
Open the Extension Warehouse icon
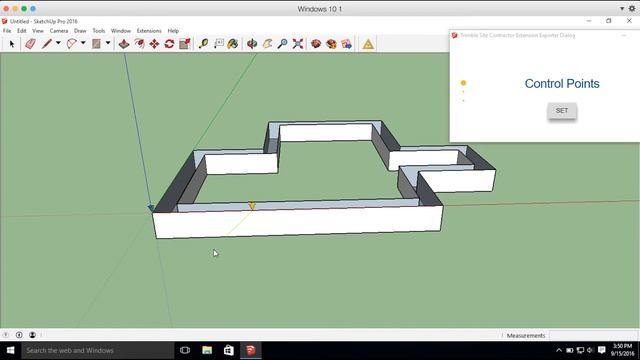click(331, 44)
